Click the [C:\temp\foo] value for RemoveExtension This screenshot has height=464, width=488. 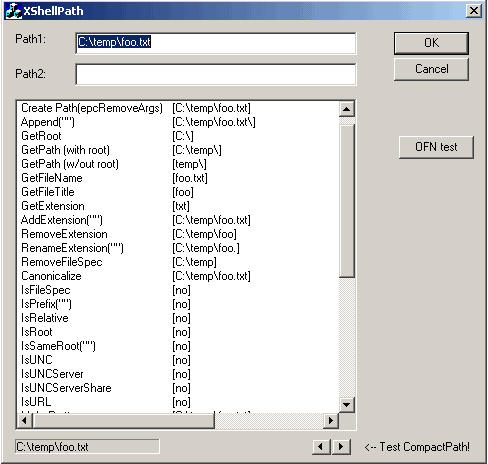[x=204, y=234]
